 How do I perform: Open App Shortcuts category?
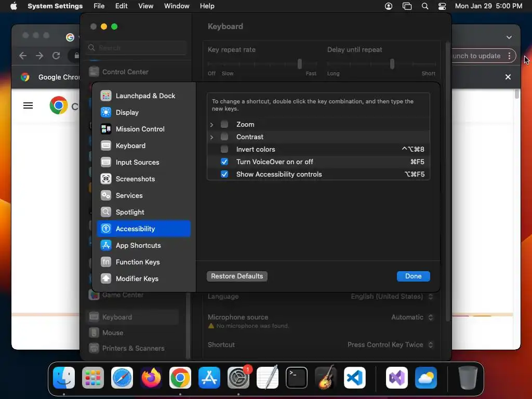point(143,245)
